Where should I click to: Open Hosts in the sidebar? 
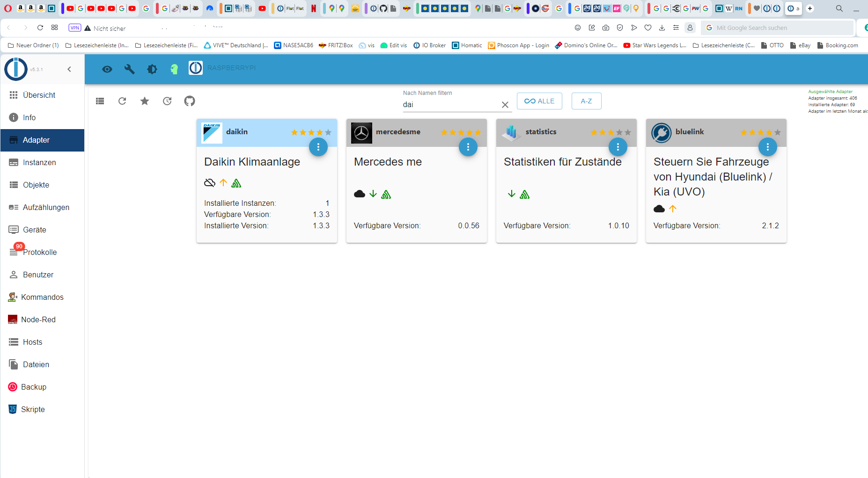42,342
